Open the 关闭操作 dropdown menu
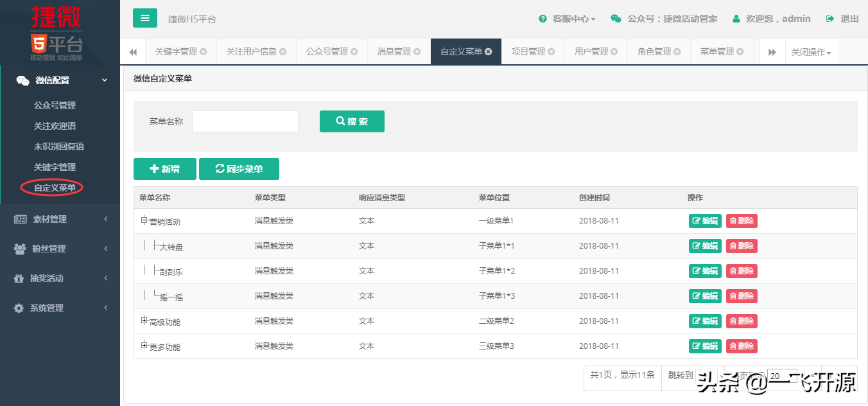Image resolution: width=868 pixels, height=406 pixels. (x=811, y=53)
